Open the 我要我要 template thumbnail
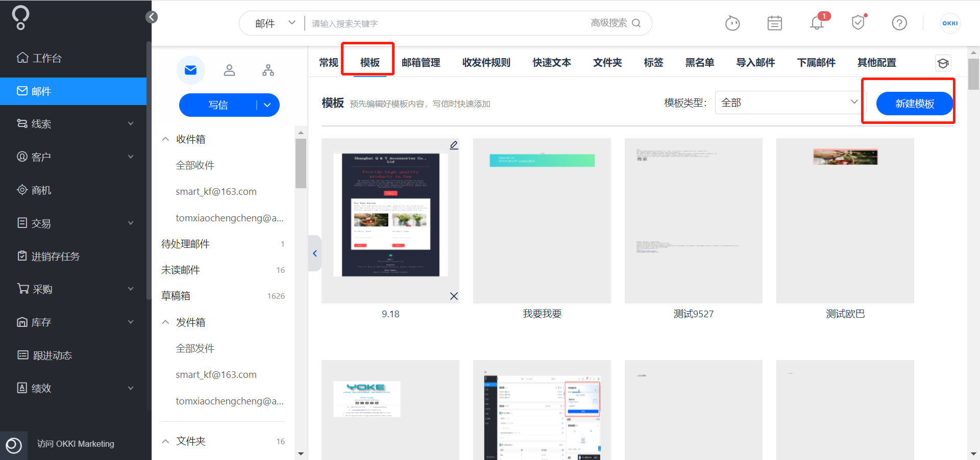 [x=542, y=221]
